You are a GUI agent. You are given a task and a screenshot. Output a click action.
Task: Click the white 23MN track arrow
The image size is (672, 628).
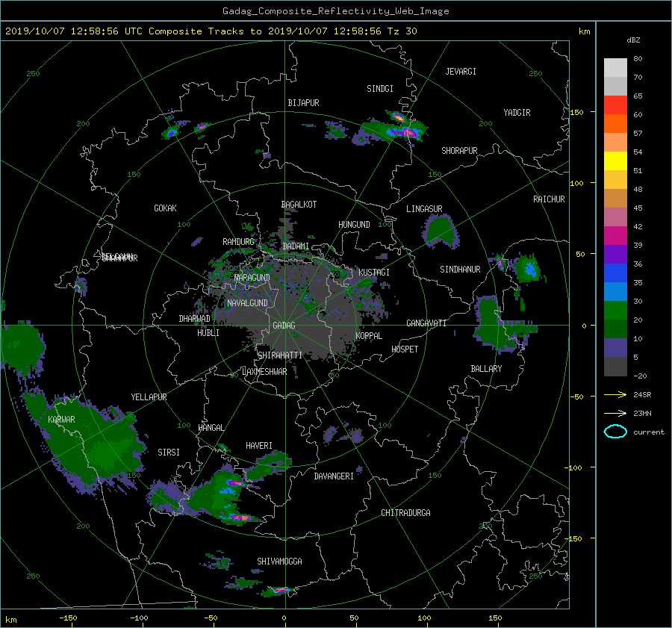coord(615,413)
